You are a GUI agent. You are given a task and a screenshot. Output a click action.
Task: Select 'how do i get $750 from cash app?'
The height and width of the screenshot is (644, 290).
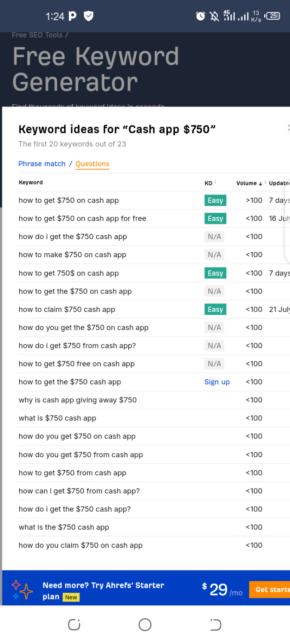click(x=77, y=346)
